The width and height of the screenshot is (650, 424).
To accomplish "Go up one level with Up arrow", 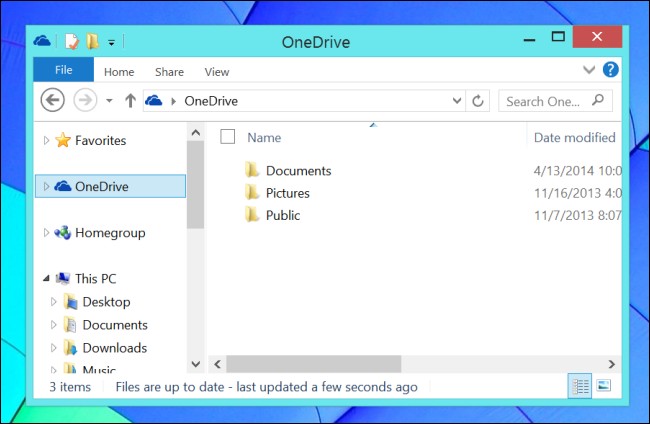I will (130, 100).
